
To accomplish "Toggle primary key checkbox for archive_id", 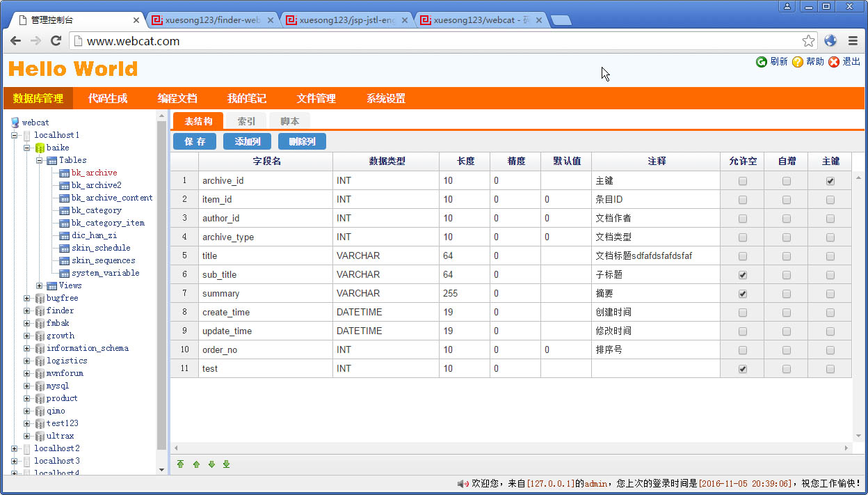I will tap(830, 181).
